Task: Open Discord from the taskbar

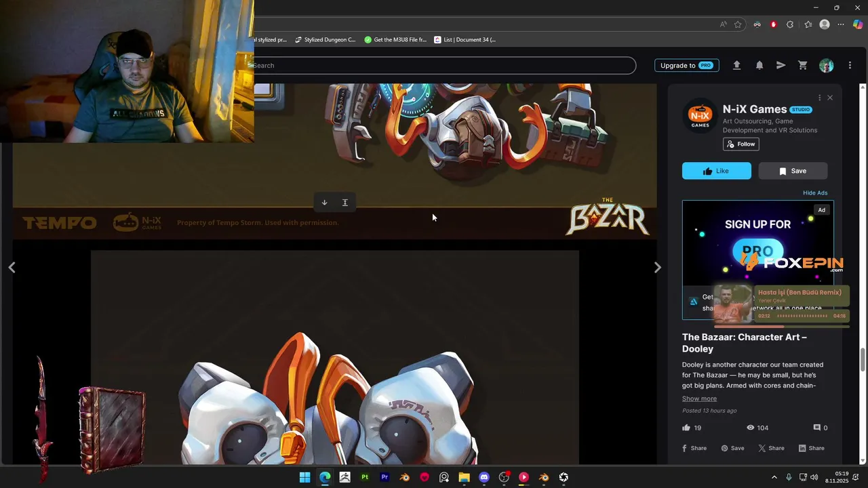Action: tap(484, 477)
